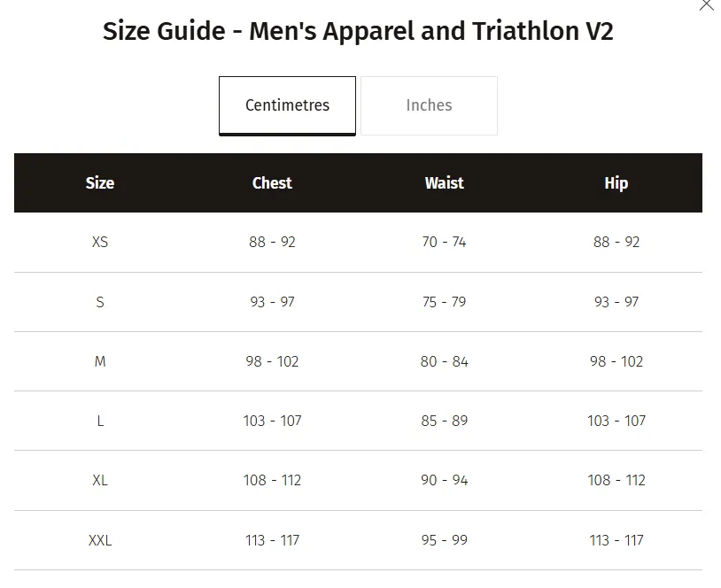721x588 pixels.
Task: Click XXL waist value 95 - 99
Action: [x=444, y=540]
